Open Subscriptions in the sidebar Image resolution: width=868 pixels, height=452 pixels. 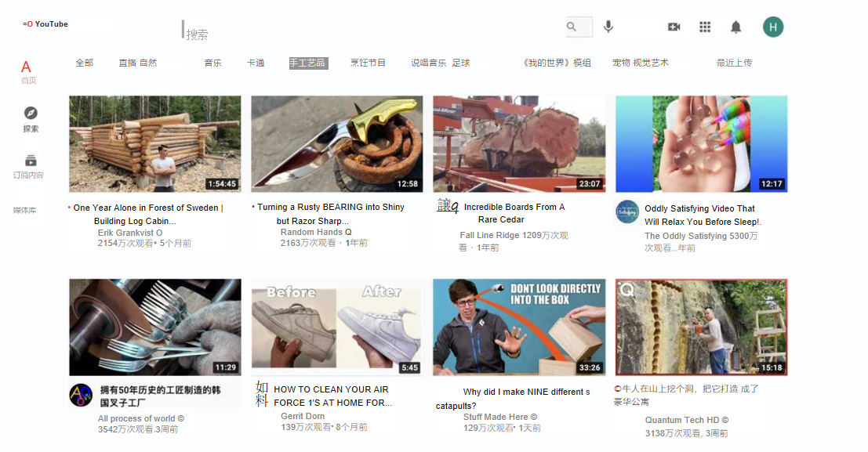[x=30, y=166]
